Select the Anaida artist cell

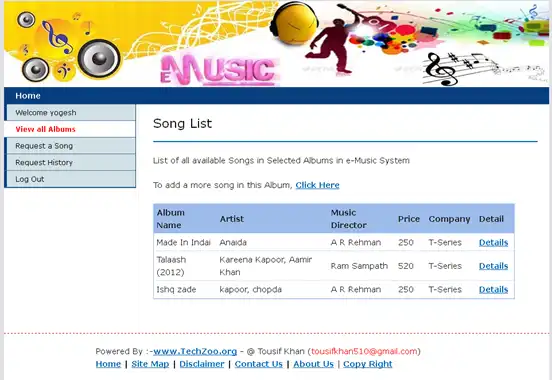[233, 242]
